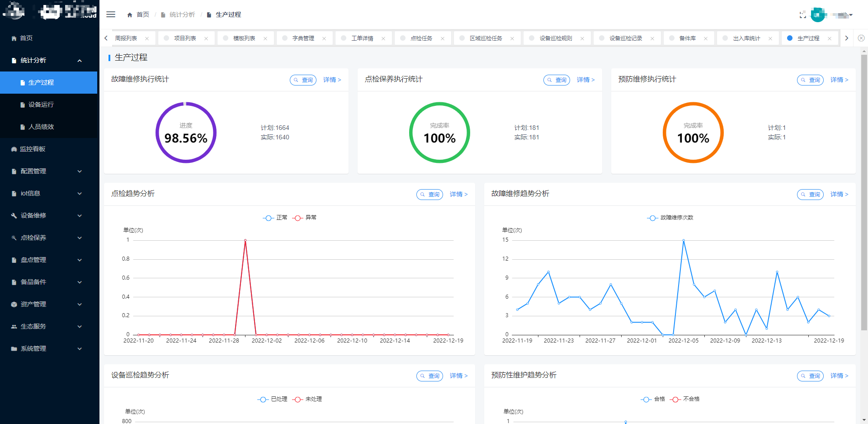Click 查询 in 设备巡检趋势分析 card
The height and width of the screenshot is (424, 868).
pos(429,376)
